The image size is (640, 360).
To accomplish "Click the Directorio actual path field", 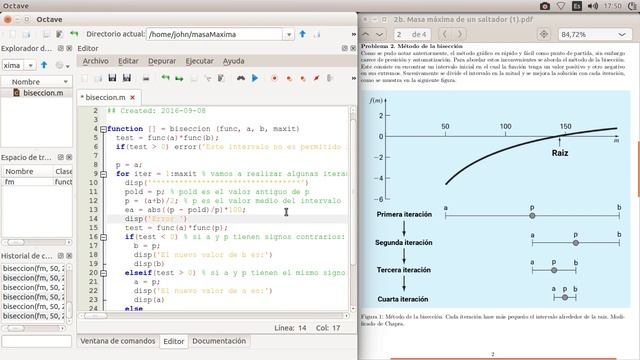I will tap(215, 35).
